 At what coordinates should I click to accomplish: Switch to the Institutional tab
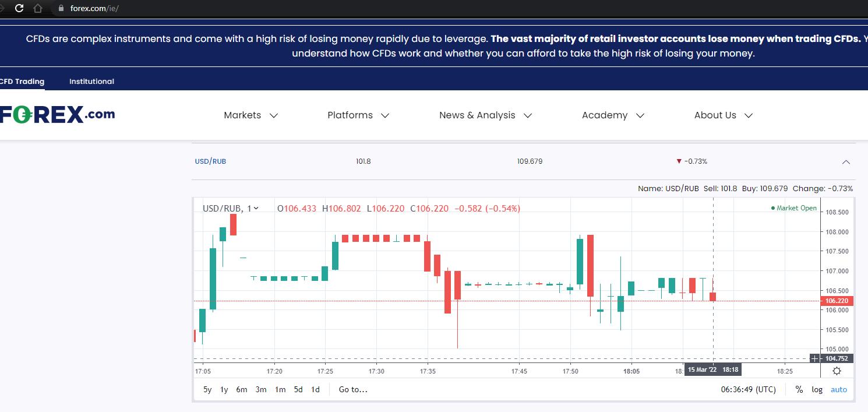(x=91, y=82)
